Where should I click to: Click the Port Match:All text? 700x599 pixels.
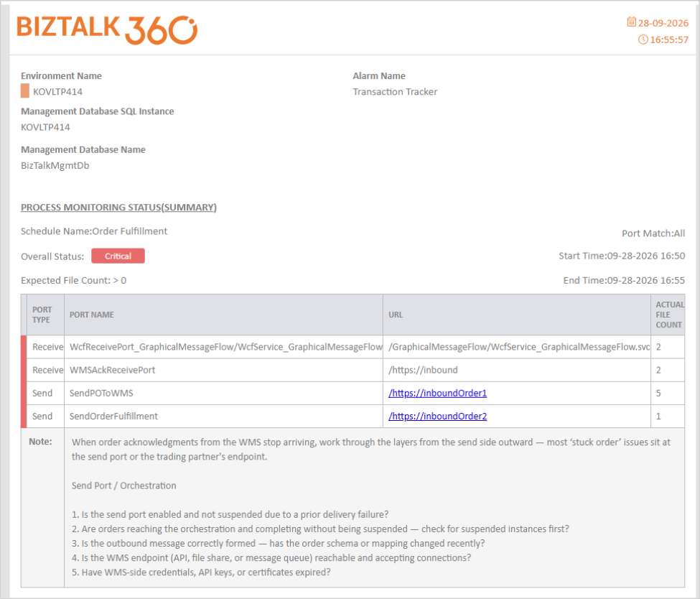653,233
